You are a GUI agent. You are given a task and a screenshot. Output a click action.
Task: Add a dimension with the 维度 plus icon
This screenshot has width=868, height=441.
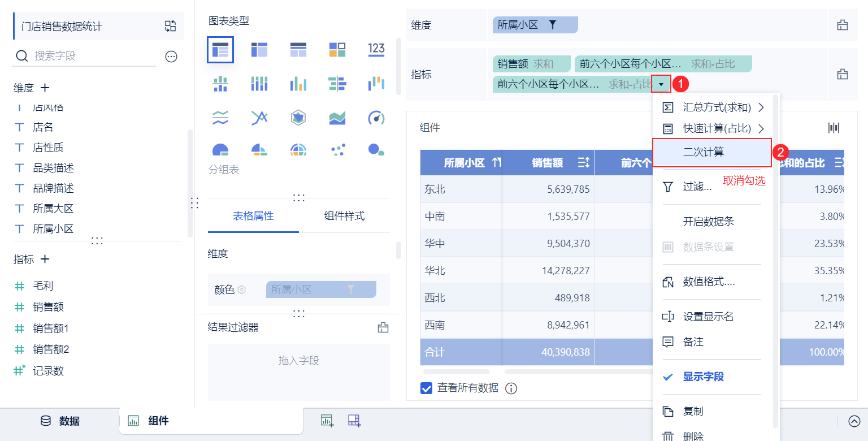click(45, 88)
